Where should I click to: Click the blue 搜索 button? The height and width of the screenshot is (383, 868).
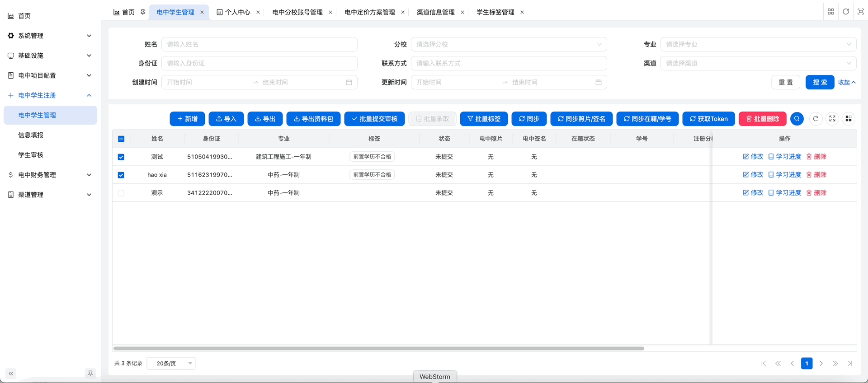[x=820, y=82]
